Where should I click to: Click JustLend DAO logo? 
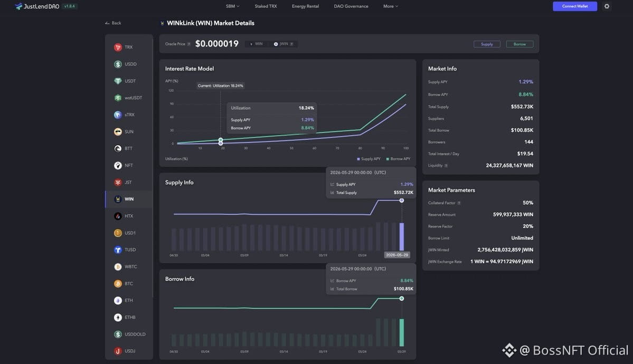pos(37,6)
